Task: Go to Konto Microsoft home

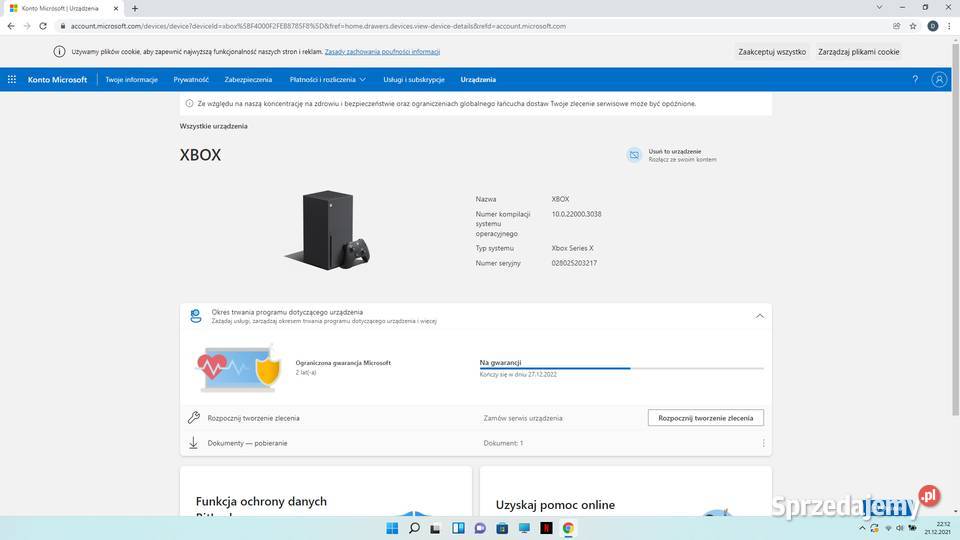Action: (x=58, y=80)
